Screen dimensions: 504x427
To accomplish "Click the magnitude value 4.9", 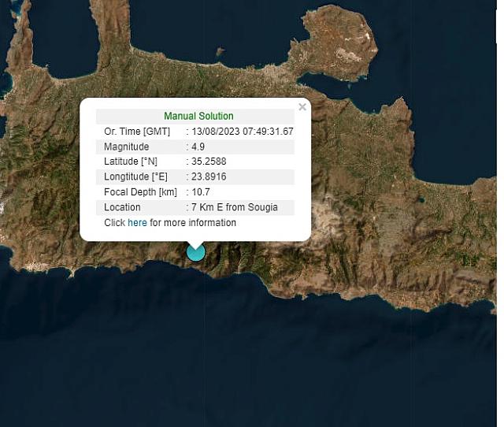I will click(198, 147).
